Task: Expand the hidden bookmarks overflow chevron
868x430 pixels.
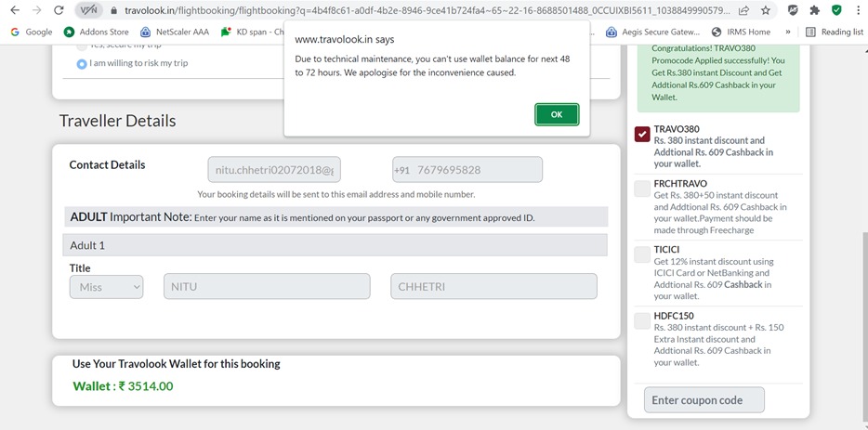Action: coord(788,32)
